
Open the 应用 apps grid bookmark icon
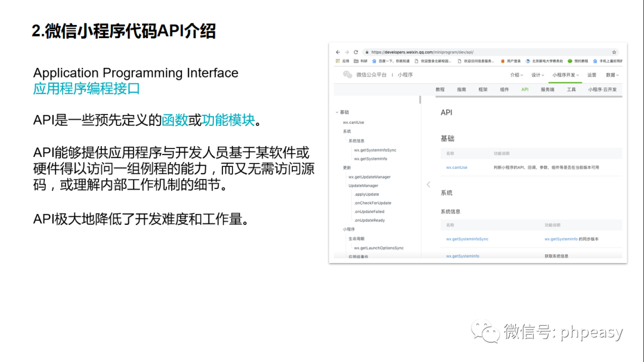[x=338, y=61]
